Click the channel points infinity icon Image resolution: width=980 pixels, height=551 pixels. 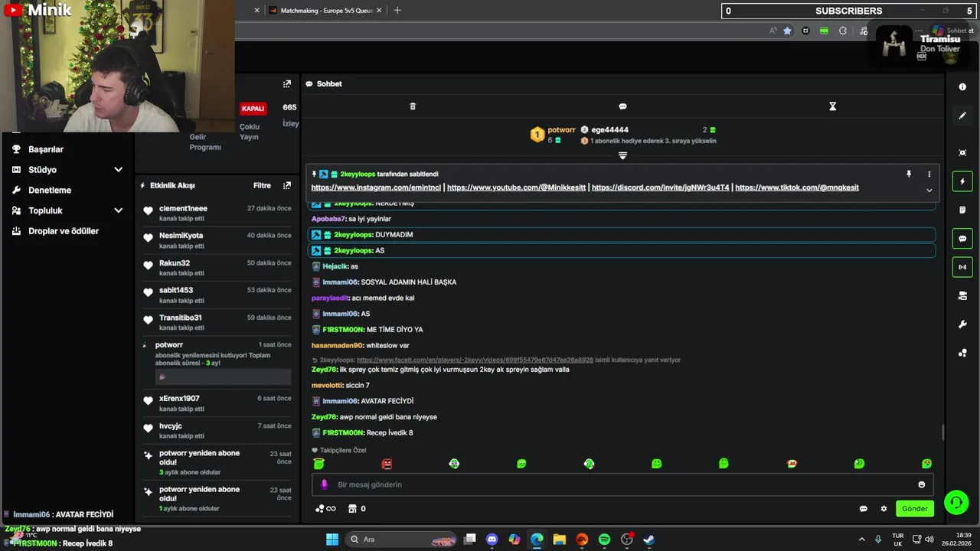[325, 509]
